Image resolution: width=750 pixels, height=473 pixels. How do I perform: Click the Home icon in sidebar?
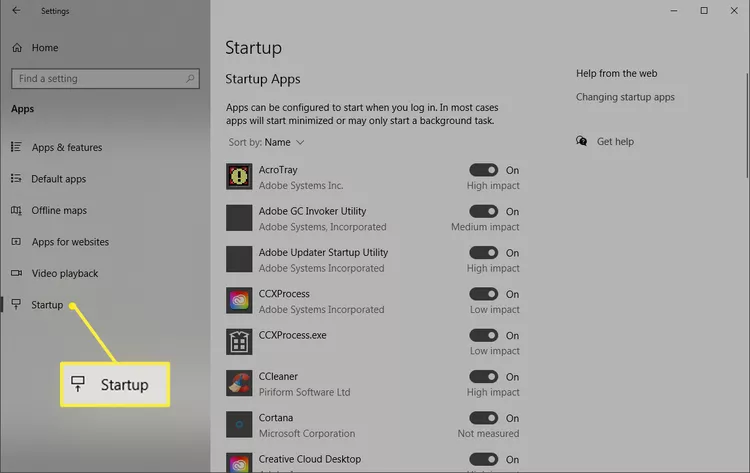17,47
